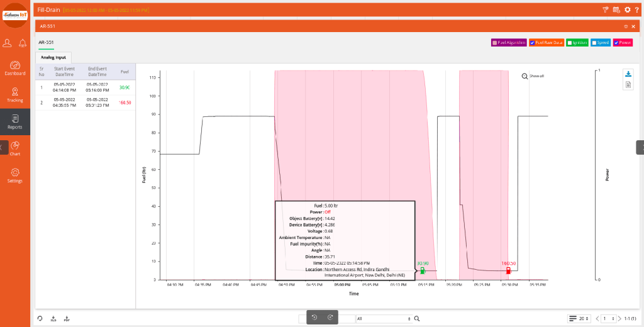
Task: Enable the Speed checkbox
Action: [594, 42]
